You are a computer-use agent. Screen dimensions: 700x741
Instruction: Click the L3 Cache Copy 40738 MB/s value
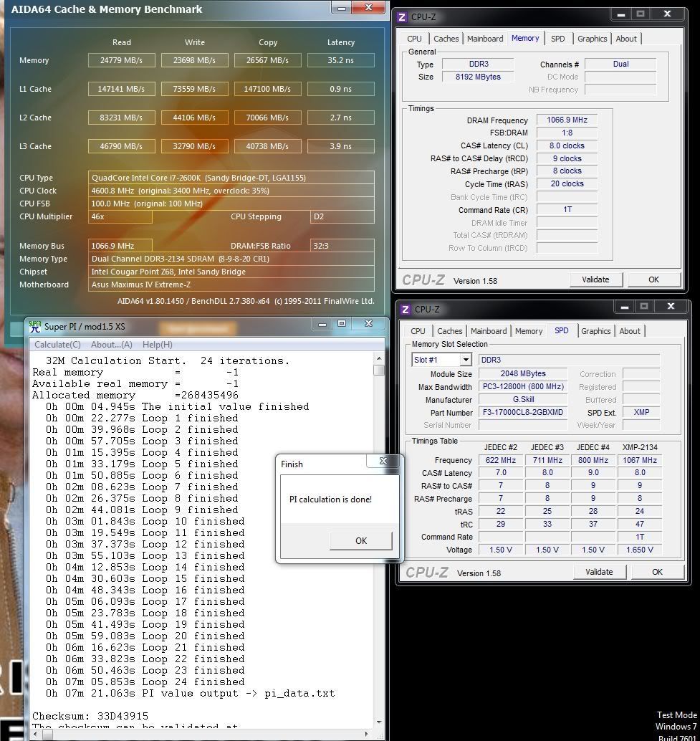coord(267,146)
